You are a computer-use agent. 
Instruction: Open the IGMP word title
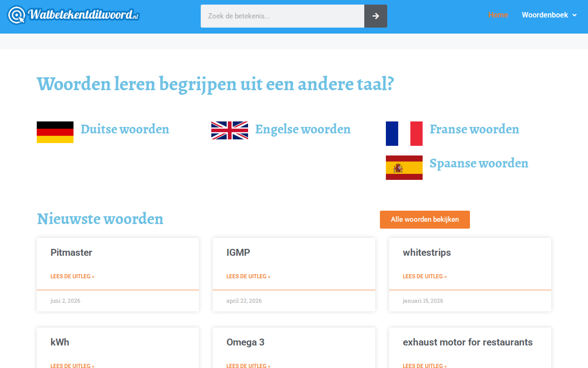point(238,253)
